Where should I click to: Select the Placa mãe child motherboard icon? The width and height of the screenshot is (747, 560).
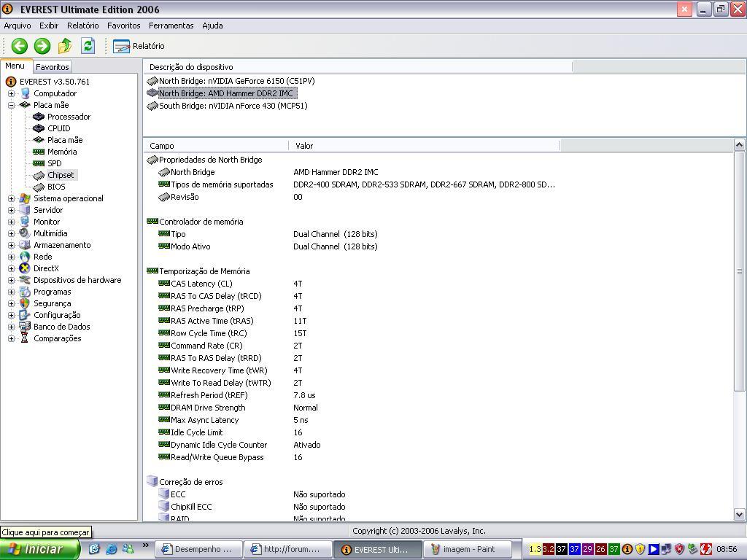tap(39, 140)
